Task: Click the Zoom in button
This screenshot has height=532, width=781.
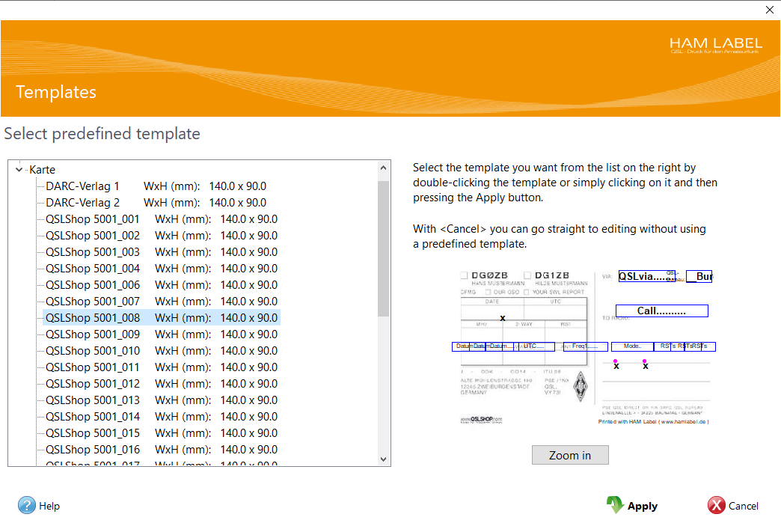Action: (570, 455)
